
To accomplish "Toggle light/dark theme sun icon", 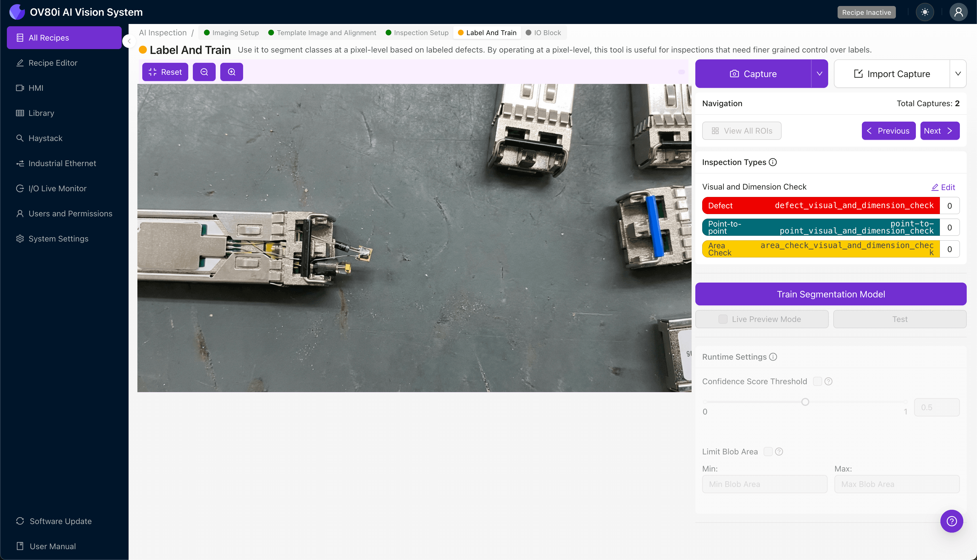I will pyautogui.click(x=925, y=12).
